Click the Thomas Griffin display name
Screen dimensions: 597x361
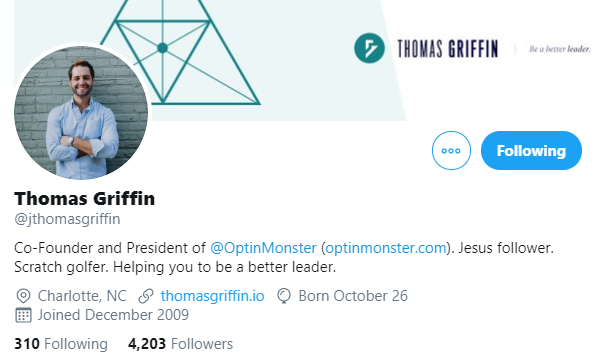[x=85, y=199]
